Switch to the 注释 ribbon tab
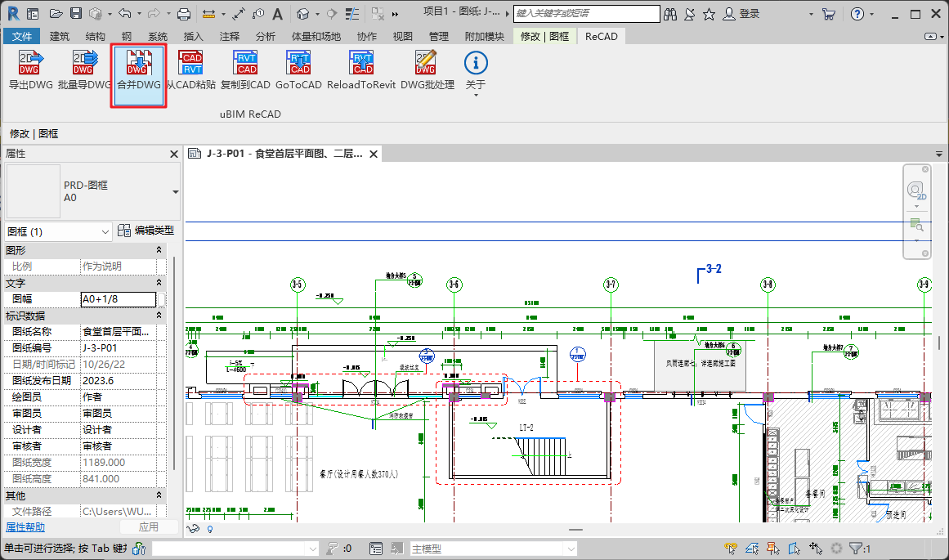 (x=230, y=36)
